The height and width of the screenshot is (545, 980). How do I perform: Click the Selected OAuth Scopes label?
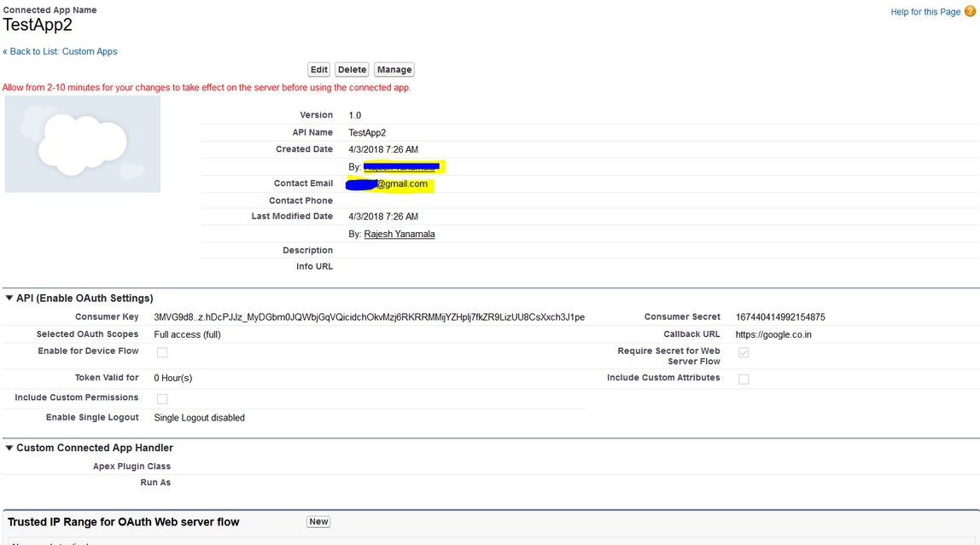tap(87, 334)
